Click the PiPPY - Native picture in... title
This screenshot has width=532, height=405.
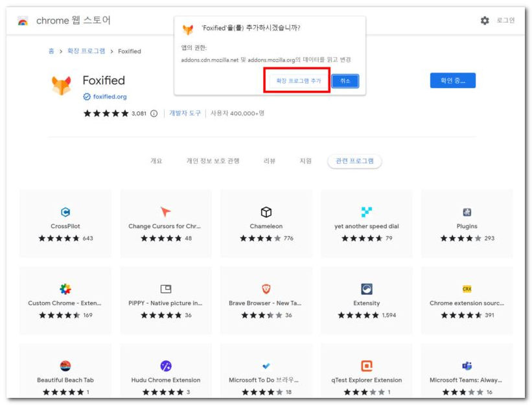(165, 303)
